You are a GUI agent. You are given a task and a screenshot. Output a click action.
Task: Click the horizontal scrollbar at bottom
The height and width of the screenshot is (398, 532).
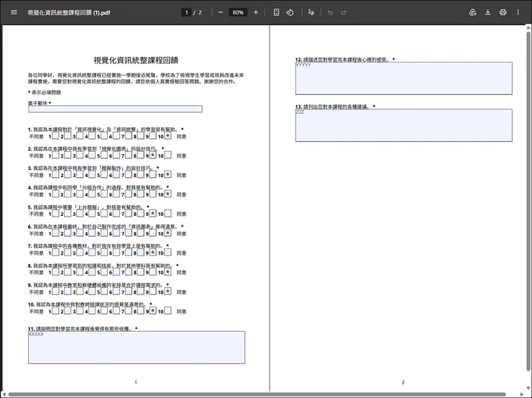point(257,394)
